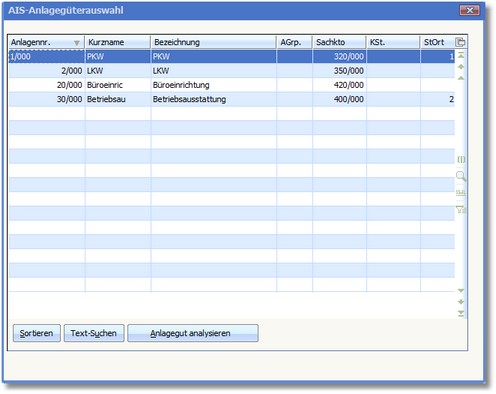Click the page-down arrow icon
The width and height of the screenshot is (496, 394).
(x=461, y=302)
